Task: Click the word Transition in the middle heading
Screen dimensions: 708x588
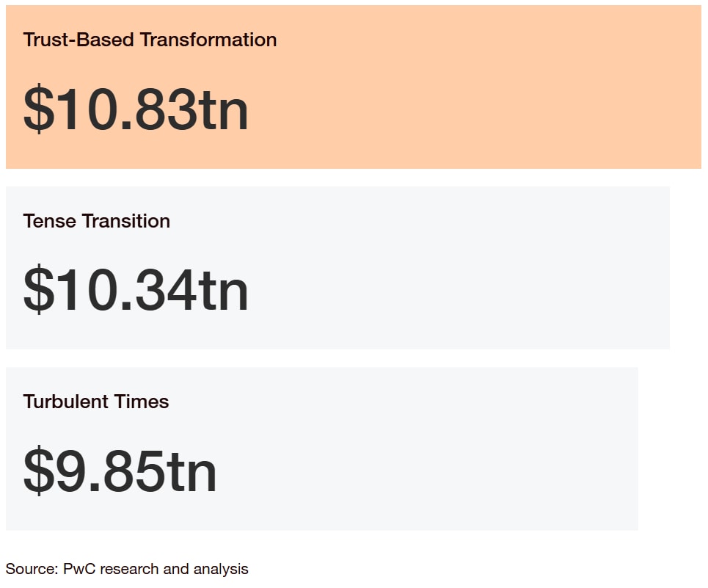Action: [126, 221]
